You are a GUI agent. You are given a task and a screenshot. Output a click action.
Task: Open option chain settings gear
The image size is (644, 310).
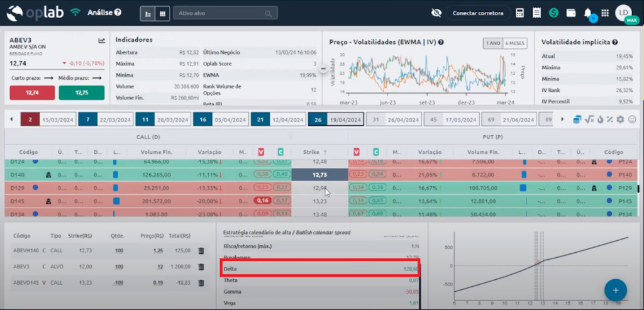point(620,119)
